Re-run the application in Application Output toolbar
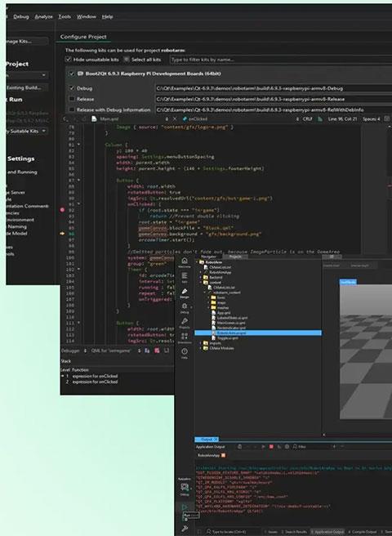Screen dimensions: 392x536 [x=263, y=446]
